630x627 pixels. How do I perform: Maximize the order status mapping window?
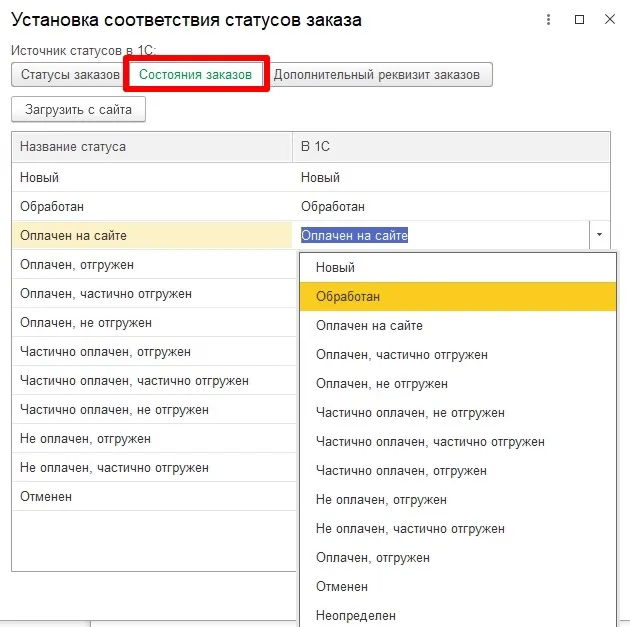[x=580, y=19]
